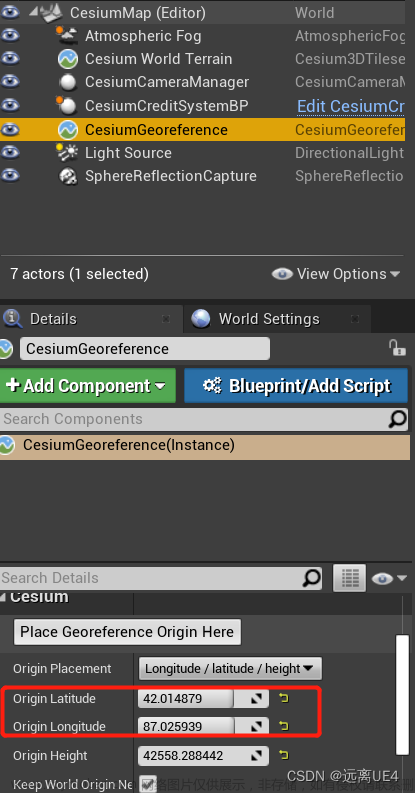Click the search magnifier in Search Details

312,578
